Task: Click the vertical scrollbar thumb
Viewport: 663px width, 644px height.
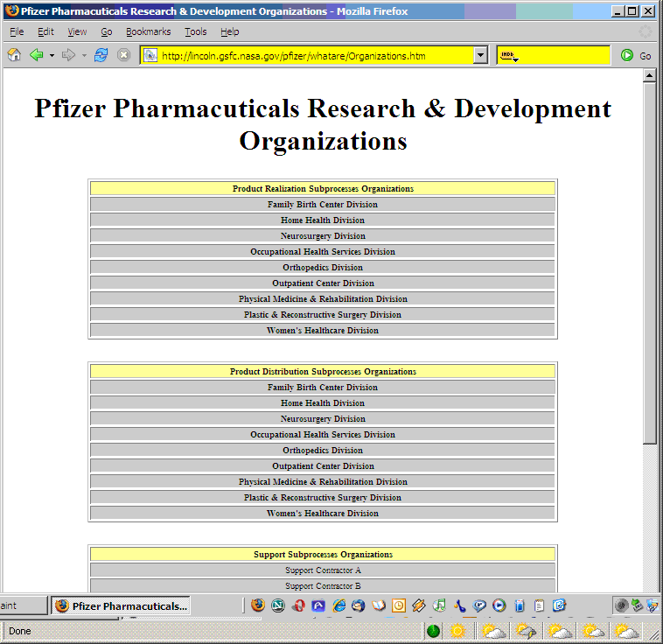Action: point(649,262)
